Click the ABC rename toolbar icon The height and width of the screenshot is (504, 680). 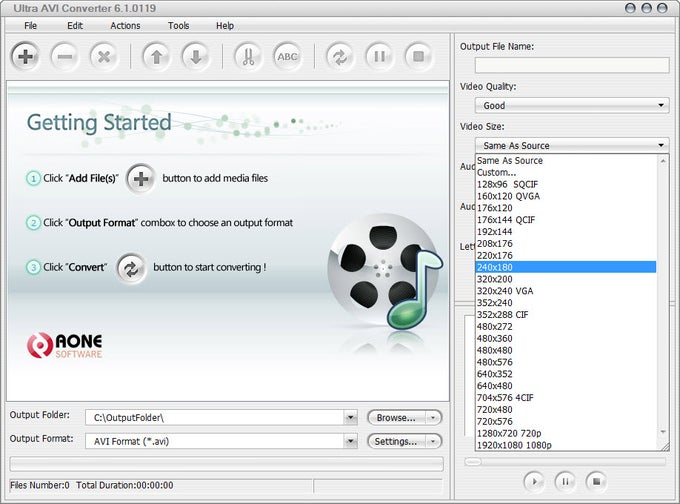coord(287,56)
